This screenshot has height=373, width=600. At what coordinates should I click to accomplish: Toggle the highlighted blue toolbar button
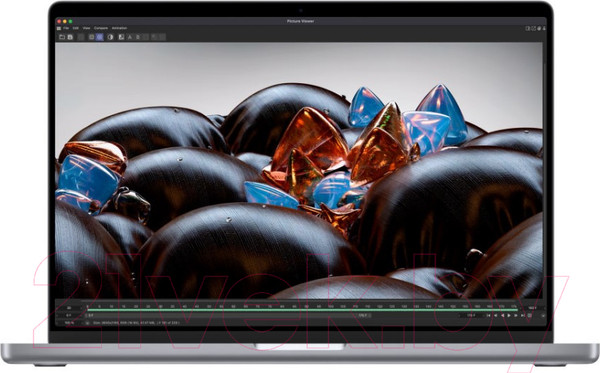tap(100, 37)
